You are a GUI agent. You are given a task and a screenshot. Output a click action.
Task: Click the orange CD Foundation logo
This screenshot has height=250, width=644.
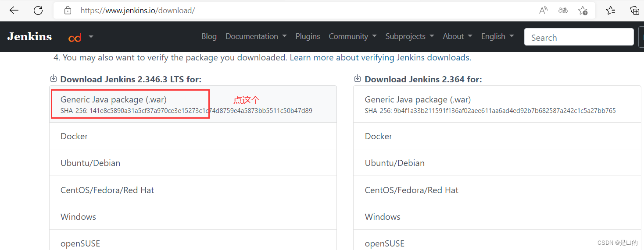75,38
